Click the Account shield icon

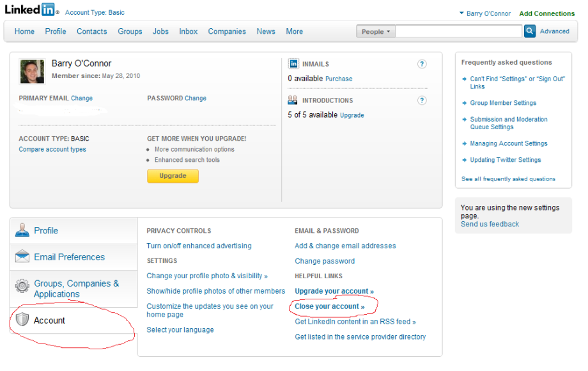point(22,319)
